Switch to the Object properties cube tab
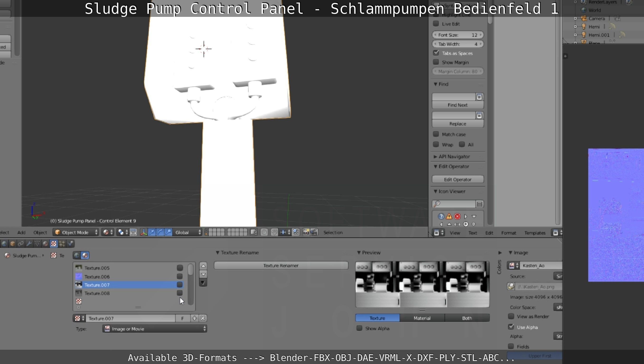Viewport: 644px width, 364px height. point(13,244)
